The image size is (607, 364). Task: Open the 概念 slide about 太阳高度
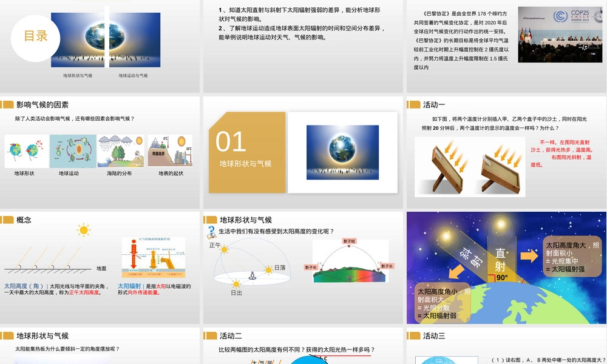tap(100, 268)
